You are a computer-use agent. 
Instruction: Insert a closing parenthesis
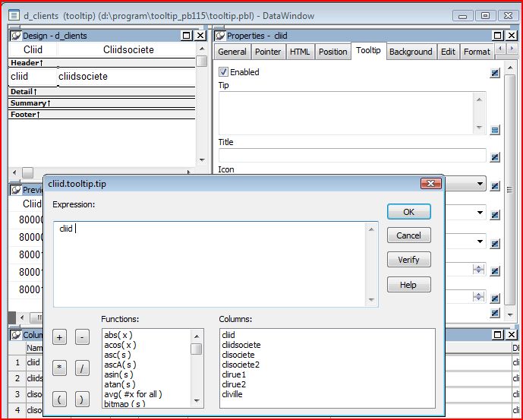coord(82,399)
